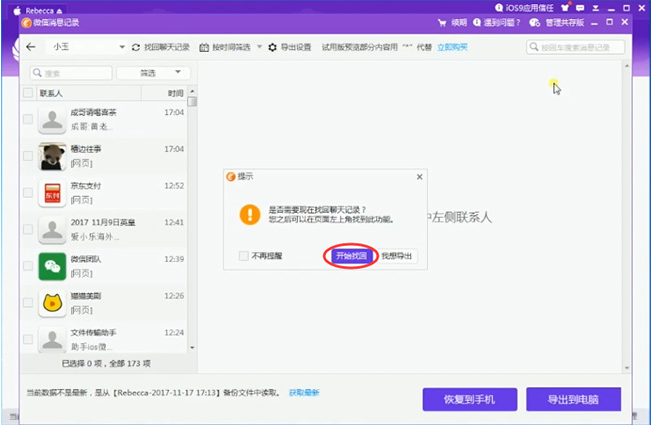Click iOS9应用信任 in the background window
This screenshot has width=651, height=425.
(x=529, y=7)
